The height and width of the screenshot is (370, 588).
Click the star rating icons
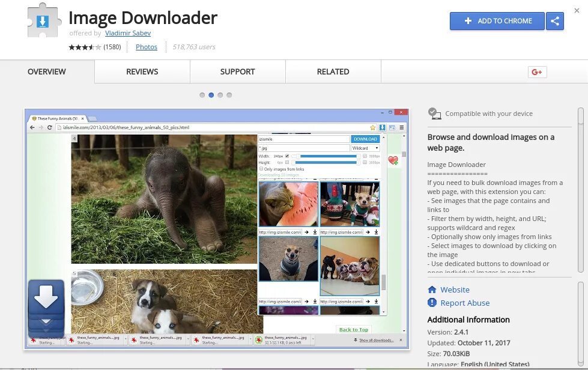(85, 47)
